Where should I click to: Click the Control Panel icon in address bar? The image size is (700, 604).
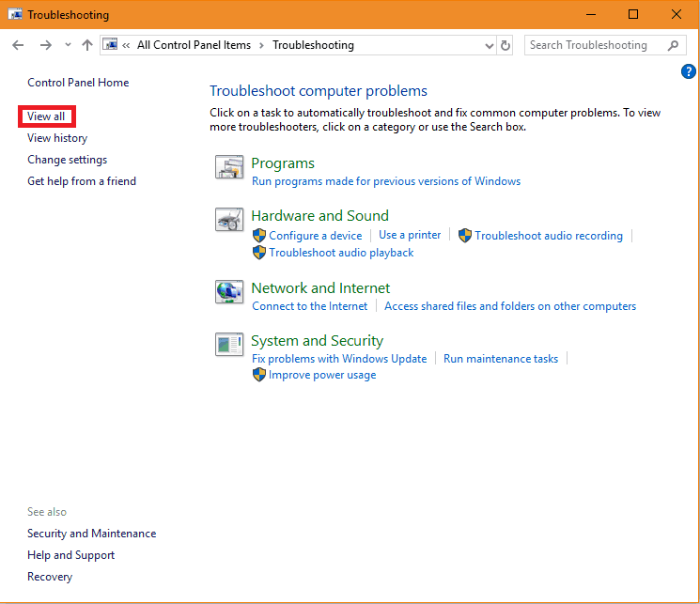[x=110, y=45]
